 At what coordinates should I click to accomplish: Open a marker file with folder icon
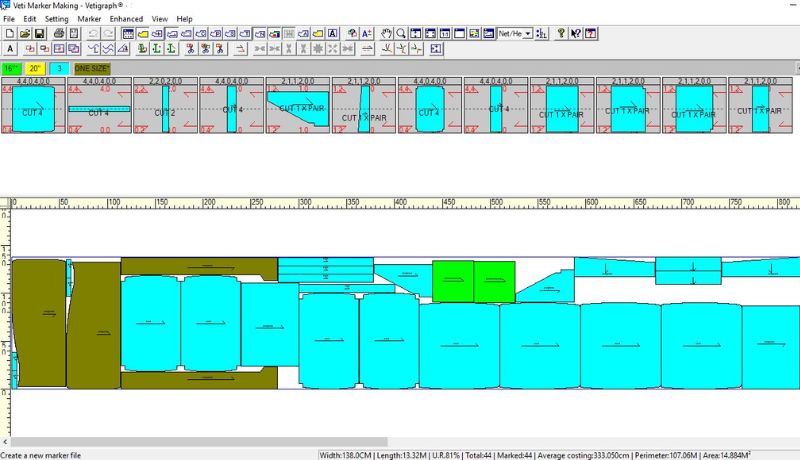tap(24, 34)
